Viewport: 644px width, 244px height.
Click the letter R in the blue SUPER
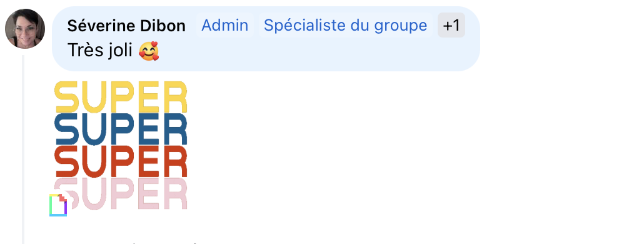pyautogui.click(x=174, y=129)
